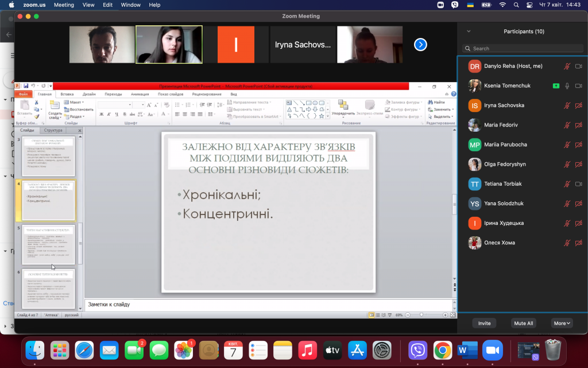Click the Mute All button

(x=524, y=323)
